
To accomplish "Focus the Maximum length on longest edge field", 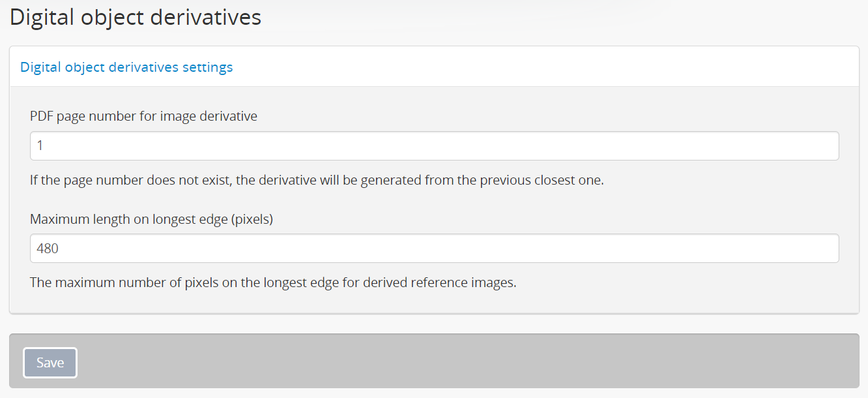I will 434,249.
